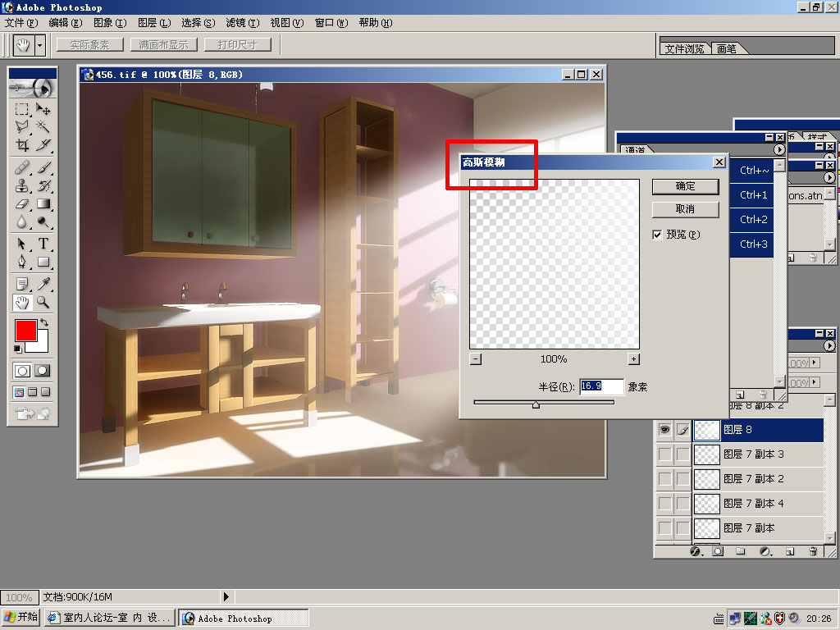Select the Clone Stamp tool
840x630 pixels.
[21, 186]
